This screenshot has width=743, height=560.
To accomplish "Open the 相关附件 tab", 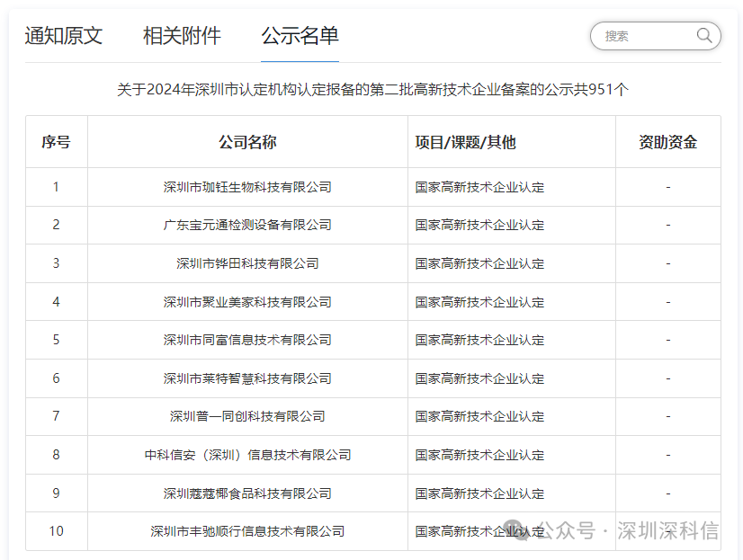I will tap(182, 36).
